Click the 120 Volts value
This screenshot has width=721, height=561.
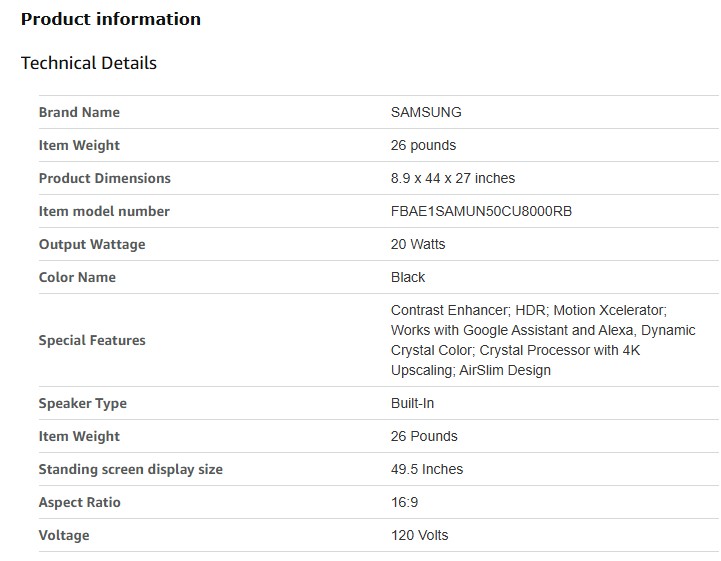pyautogui.click(x=419, y=535)
